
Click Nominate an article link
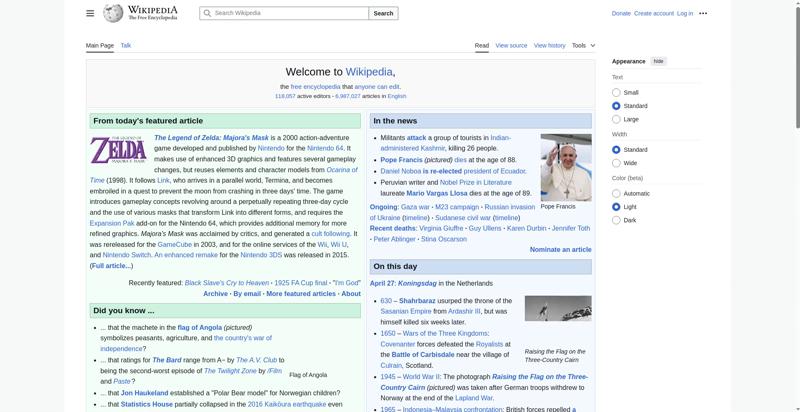pos(561,250)
